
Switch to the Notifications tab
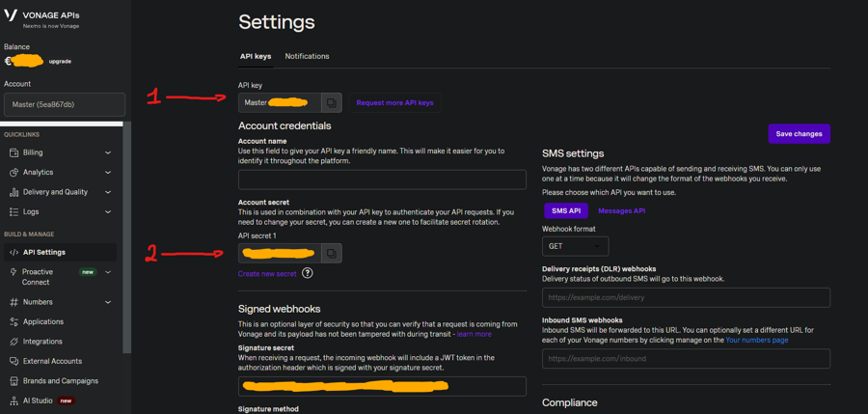pyautogui.click(x=307, y=56)
